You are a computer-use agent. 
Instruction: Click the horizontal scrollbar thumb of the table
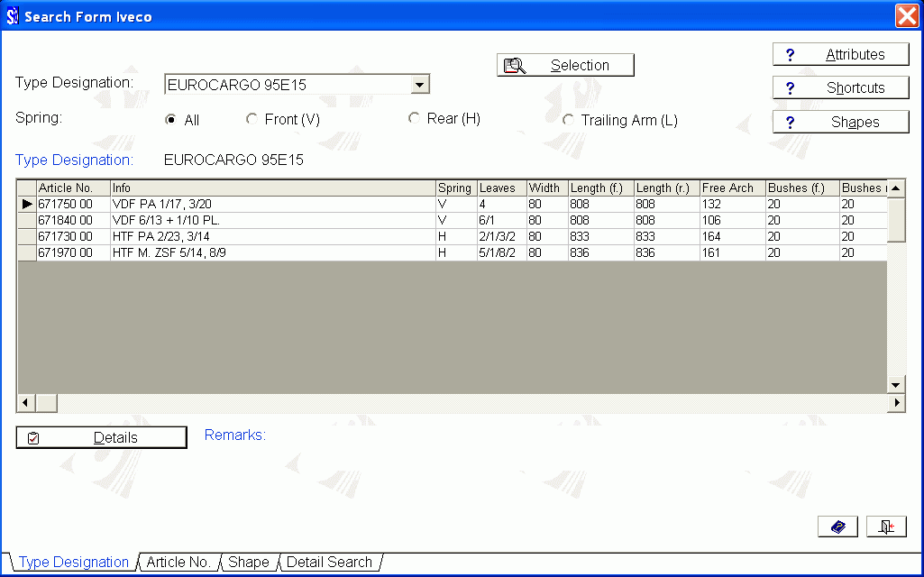pyautogui.click(x=47, y=403)
